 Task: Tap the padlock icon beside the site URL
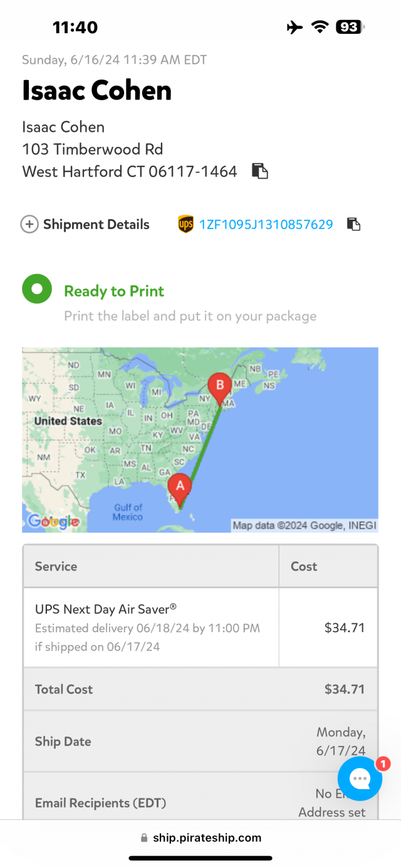pyautogui.click(x=144, y=838)
